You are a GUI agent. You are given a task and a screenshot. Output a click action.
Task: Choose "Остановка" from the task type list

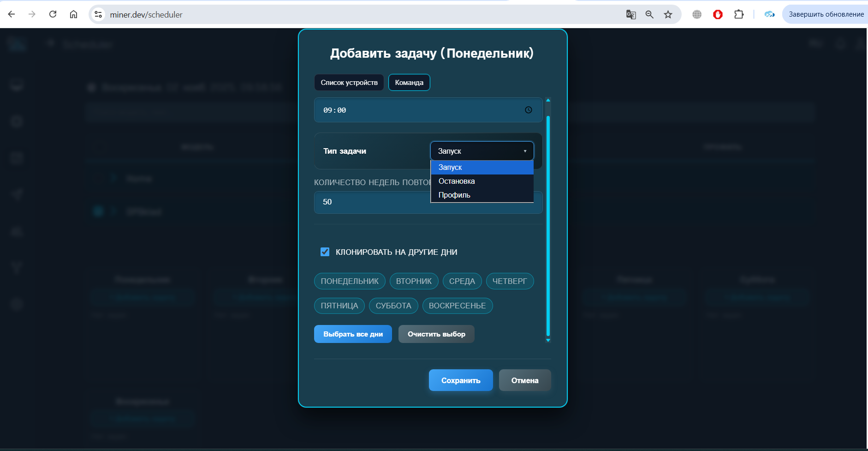click(x=482, y=181)
